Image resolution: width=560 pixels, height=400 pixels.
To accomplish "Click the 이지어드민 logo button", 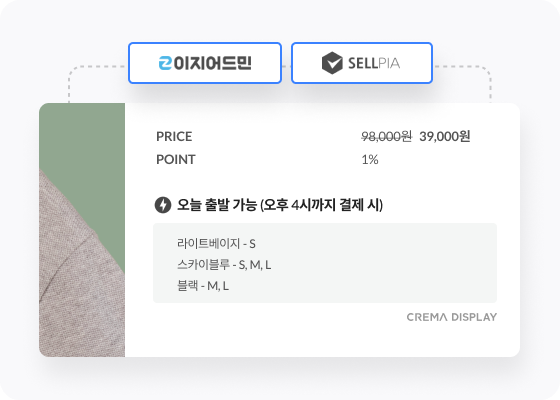I will coord(205,63).
